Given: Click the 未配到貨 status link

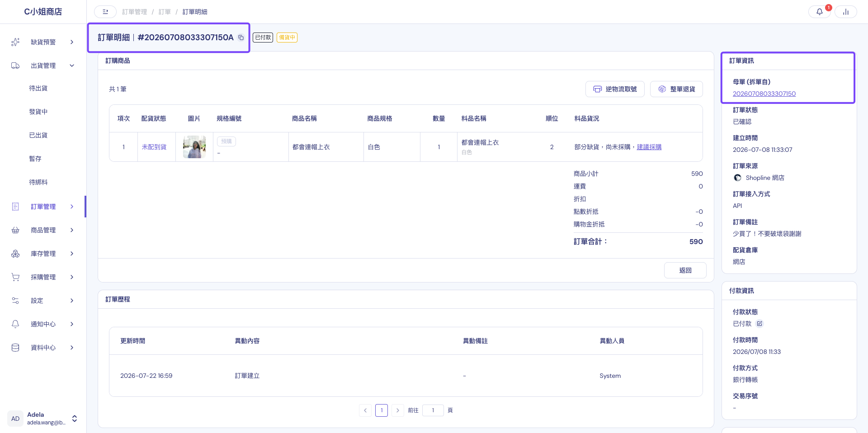Looking at the screenshot, I should click(x=154, y=147).
